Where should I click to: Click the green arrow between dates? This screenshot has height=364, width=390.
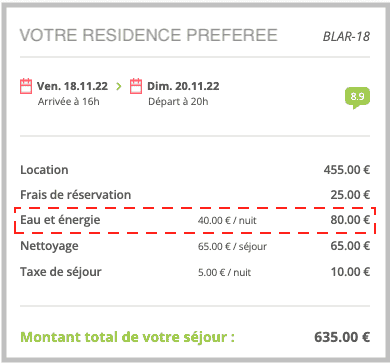(119, 86)
